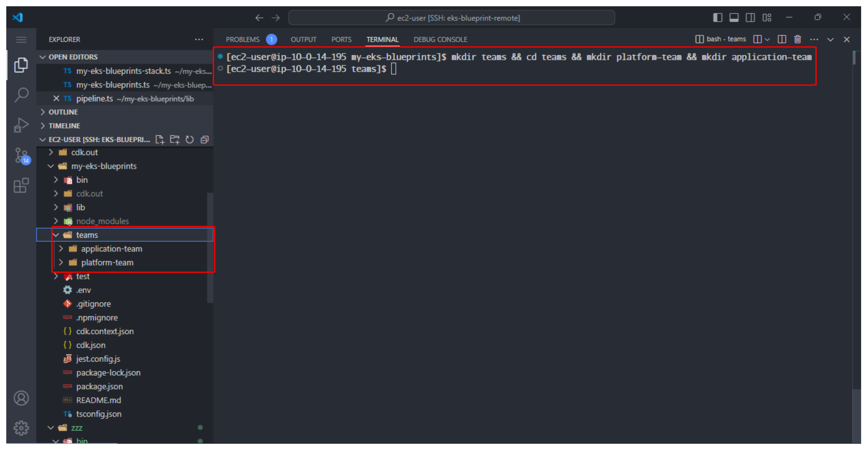
Task: Create a new folder in the explorer
Action: [175, 139]
